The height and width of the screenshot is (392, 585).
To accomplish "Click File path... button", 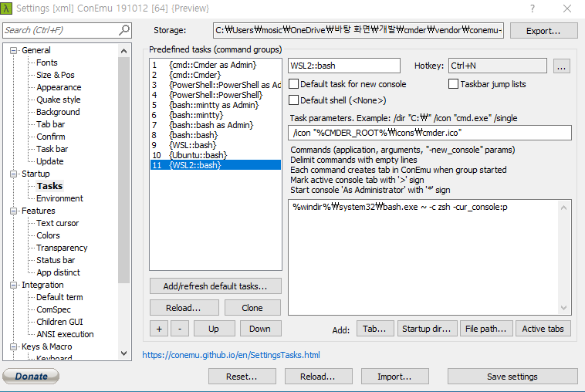I will point(486,329).
